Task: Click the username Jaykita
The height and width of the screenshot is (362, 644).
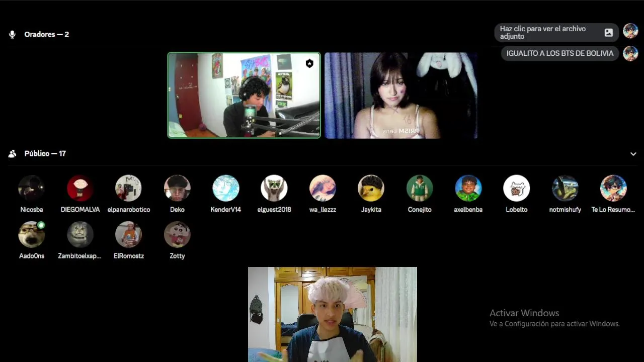Action: coord(371,210)
